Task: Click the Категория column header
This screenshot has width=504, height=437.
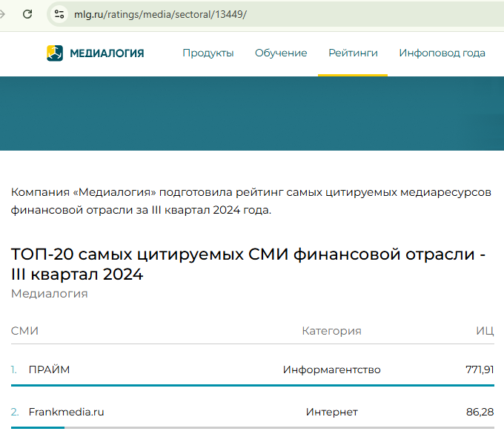Action: pyautogui.click(x=332, y=331)
